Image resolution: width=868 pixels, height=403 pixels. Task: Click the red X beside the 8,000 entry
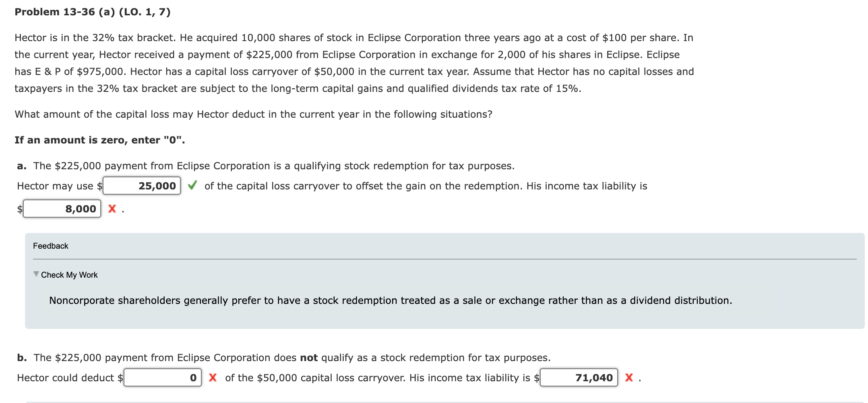pos(112,209)
